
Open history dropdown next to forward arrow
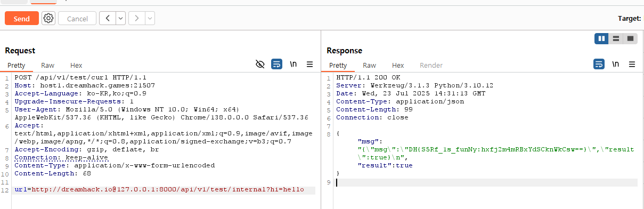pyautogui.click(x=150, y=18)
